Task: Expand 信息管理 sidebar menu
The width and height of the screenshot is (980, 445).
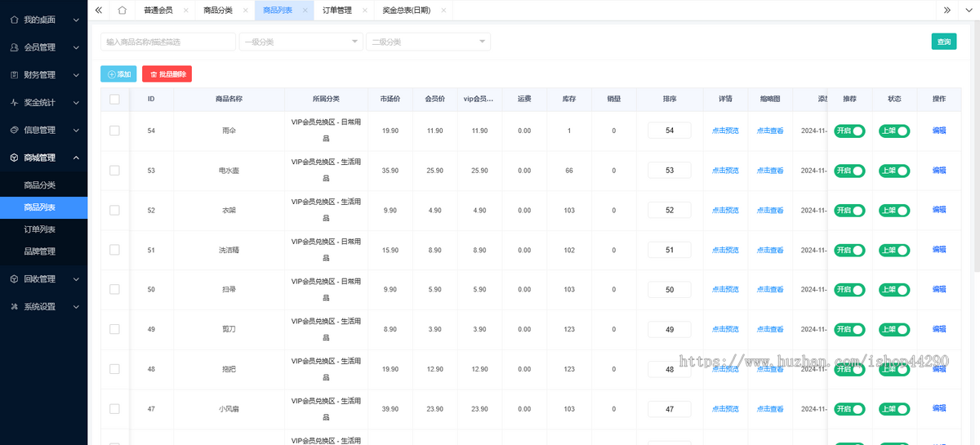Action: pyautogui.click(x=43, y=130)
